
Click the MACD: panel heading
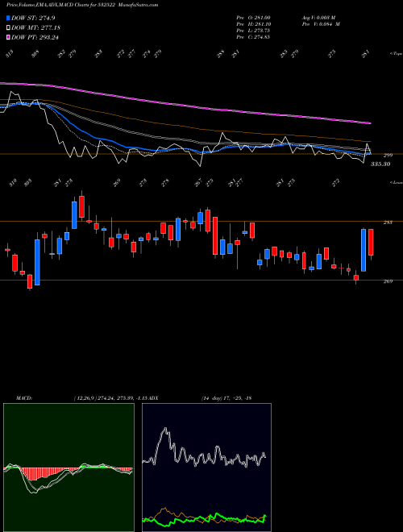coord(24,398)
